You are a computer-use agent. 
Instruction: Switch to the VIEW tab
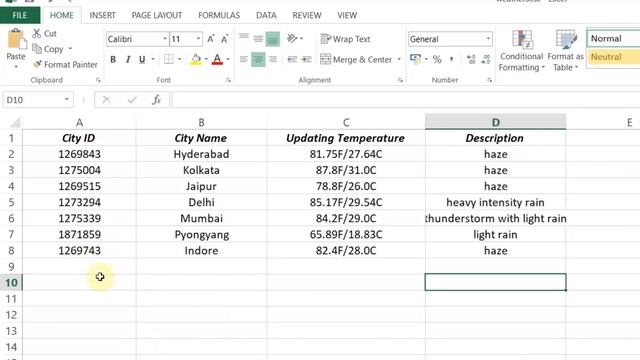tap(347, 16)
